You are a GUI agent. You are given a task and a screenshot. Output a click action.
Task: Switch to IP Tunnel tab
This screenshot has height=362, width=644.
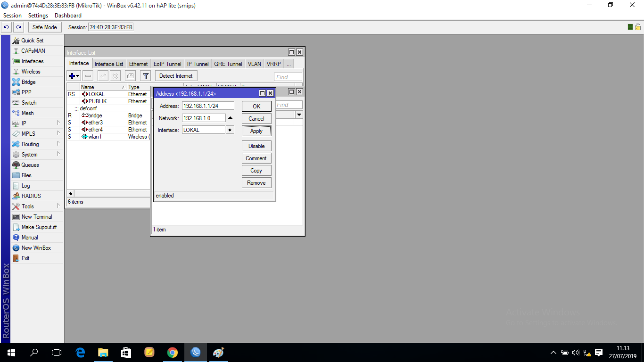(198, 64)
